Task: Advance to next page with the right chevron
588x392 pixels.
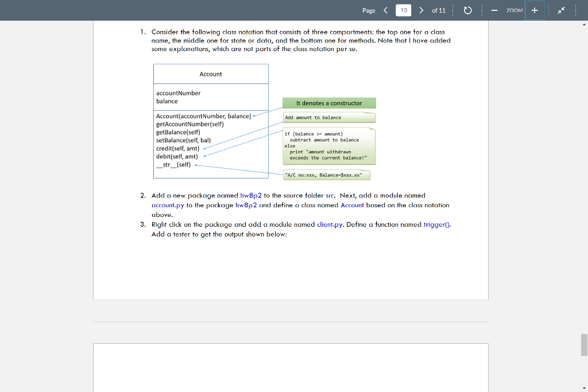Action: click(x=420, y=10)
